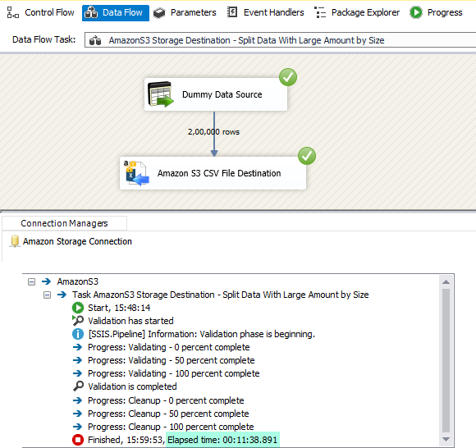
Task: Click the blue information icon for SSIS.Pipeline
Action: (78, 334)
